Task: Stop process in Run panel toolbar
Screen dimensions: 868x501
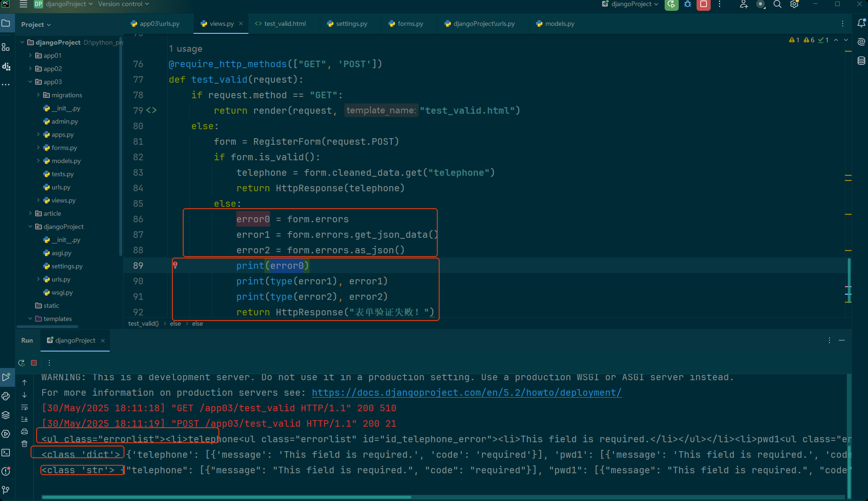Action: point(34,363)
